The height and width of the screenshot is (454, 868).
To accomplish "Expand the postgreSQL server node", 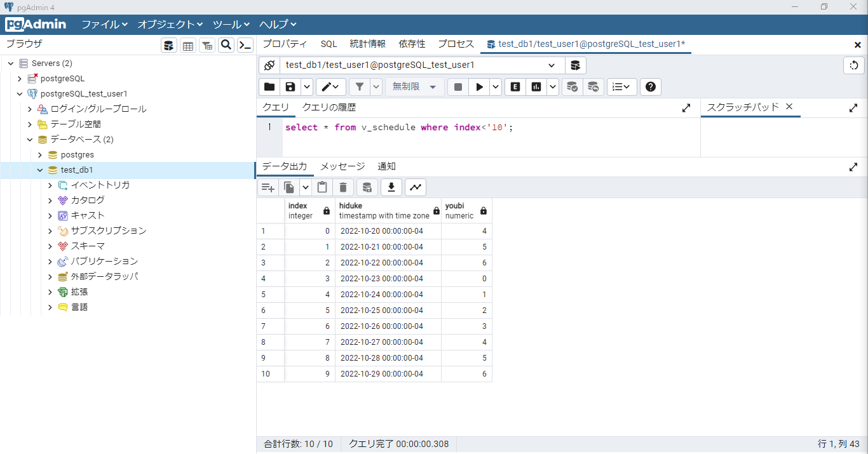I will pyautogui.click(x=20, y=79).
